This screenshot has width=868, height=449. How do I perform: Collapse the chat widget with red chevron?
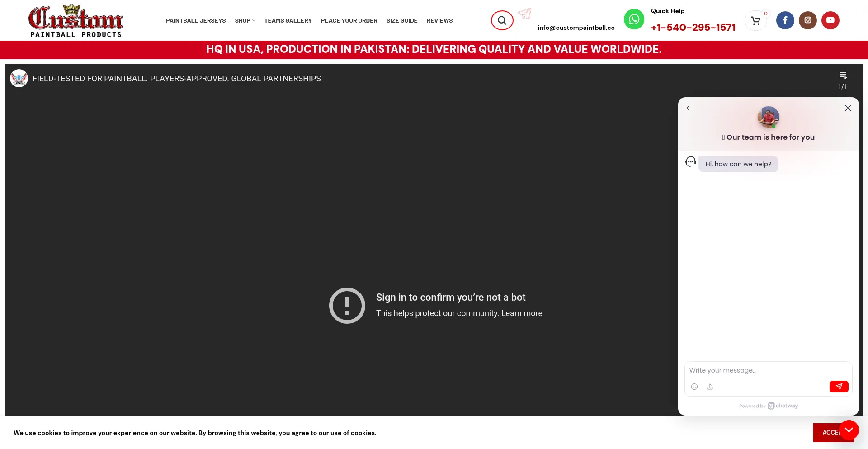(x=849, y=430)
